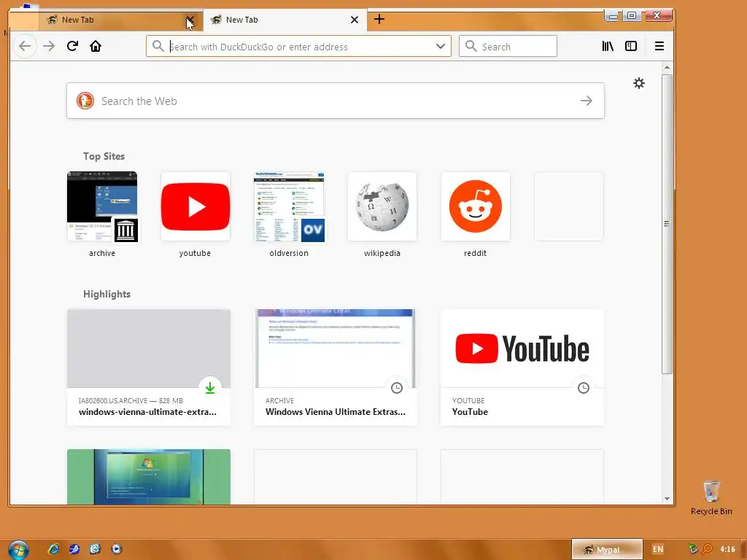Screen dimensions: 747x560
Task: Open Windows Vienna Ultimate Extras highlight card
Action: pyautogui.click(x=336, y=367)
